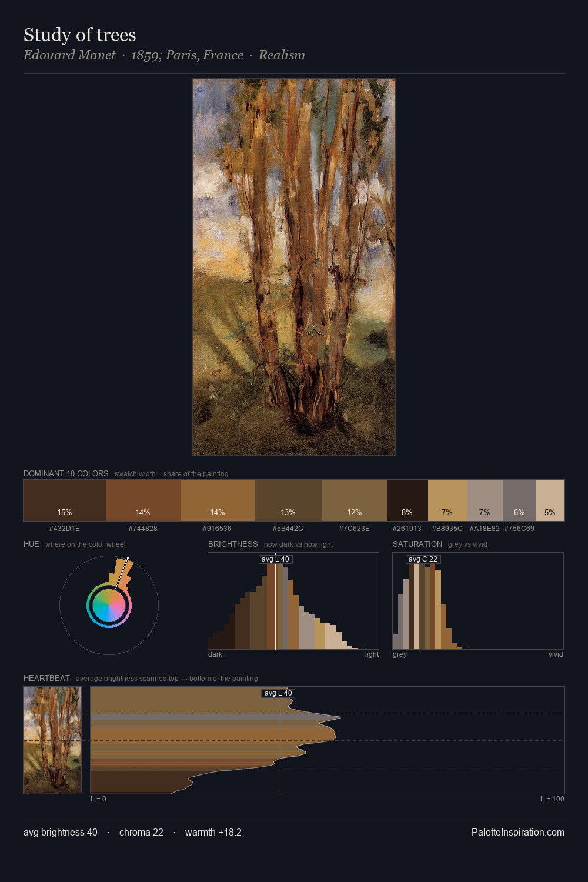Open the main Study of trees painting
The height and width of the screenshot is (882, 588).
click(294, 267)
